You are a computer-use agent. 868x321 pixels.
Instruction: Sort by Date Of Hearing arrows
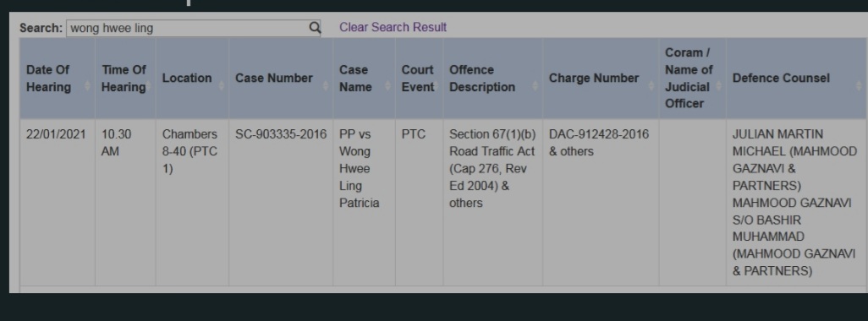pyautogui.click(x=87, y=85)
